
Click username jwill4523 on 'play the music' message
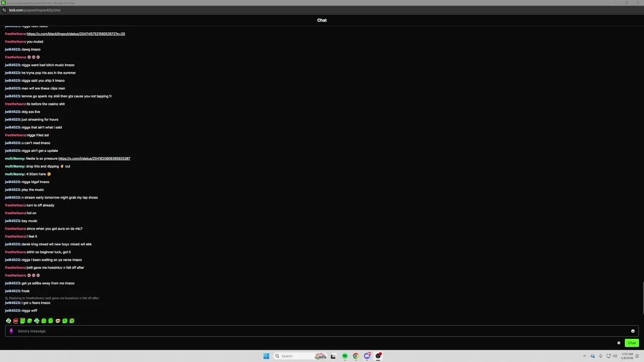click(x=13, y=190)
